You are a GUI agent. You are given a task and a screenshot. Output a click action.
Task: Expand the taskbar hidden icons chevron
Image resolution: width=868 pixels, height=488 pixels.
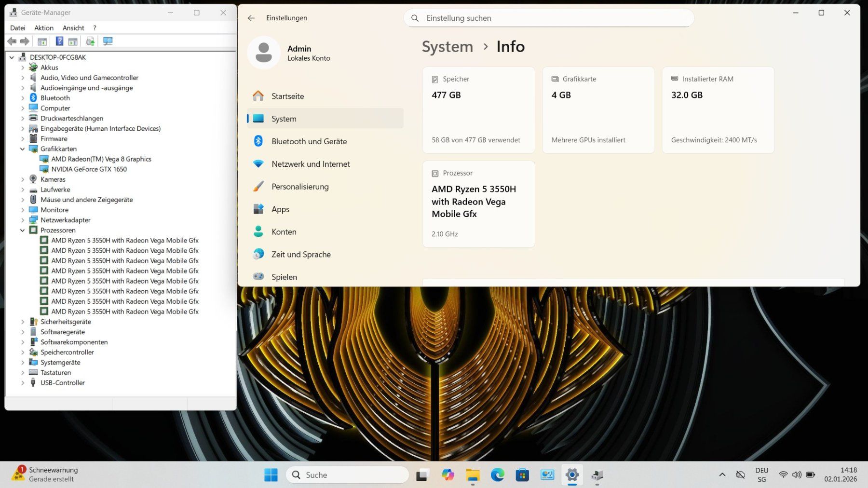(x=722, y=474)
